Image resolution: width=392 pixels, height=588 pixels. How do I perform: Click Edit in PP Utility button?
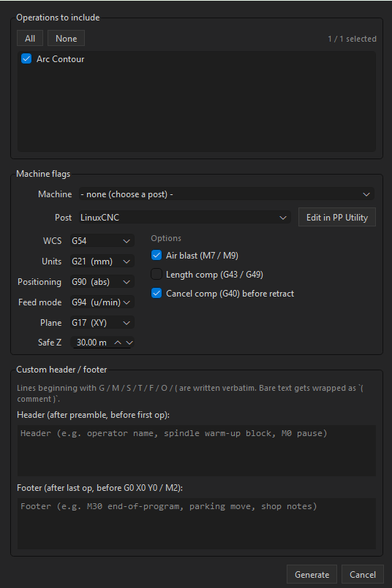coord(337,218)
